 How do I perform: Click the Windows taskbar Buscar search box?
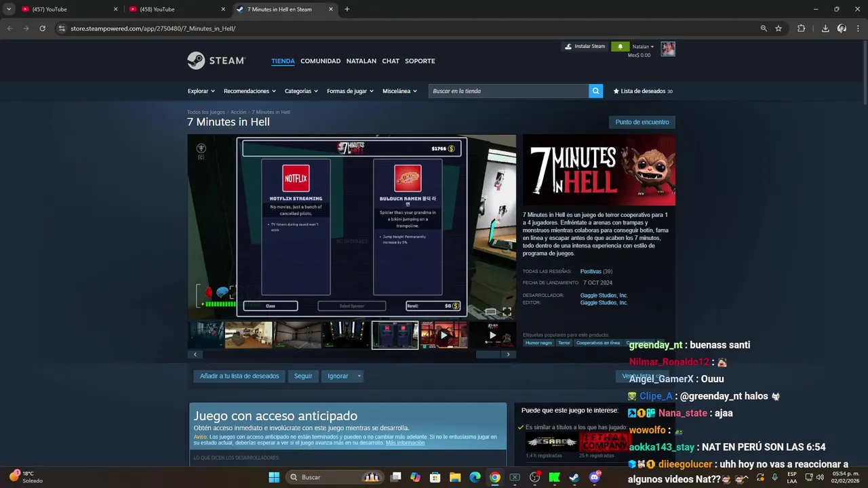[335, 477]
